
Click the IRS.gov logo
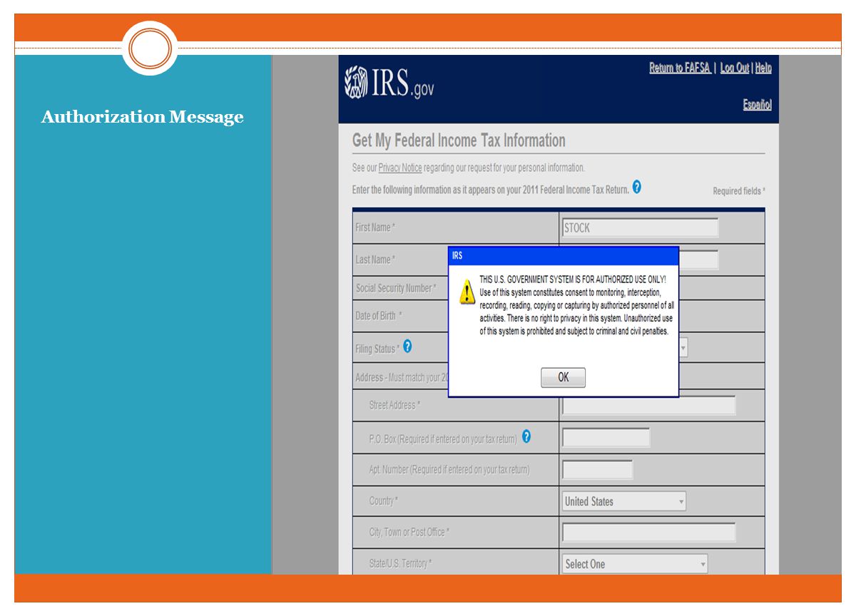389,83
